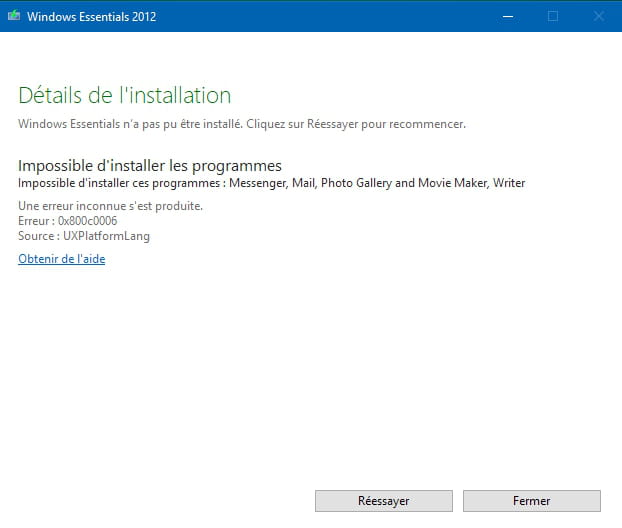Screen dimensions: 622x528
Task: Click the Windows Essentials n'a pas pu être installé message
Action: 242,124
